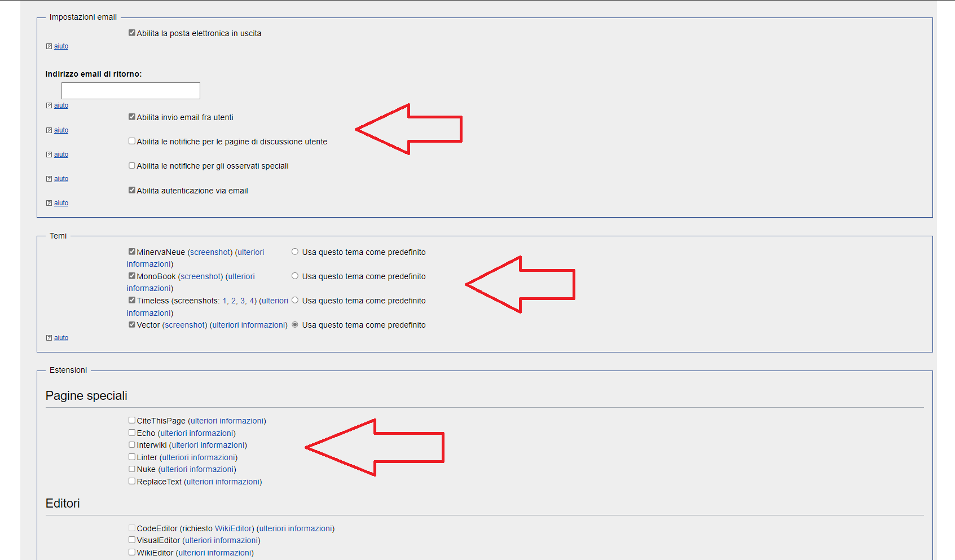Uncheck the Timeless skin checkbox
The image size is (955, 560).
(x=132, y=300)
